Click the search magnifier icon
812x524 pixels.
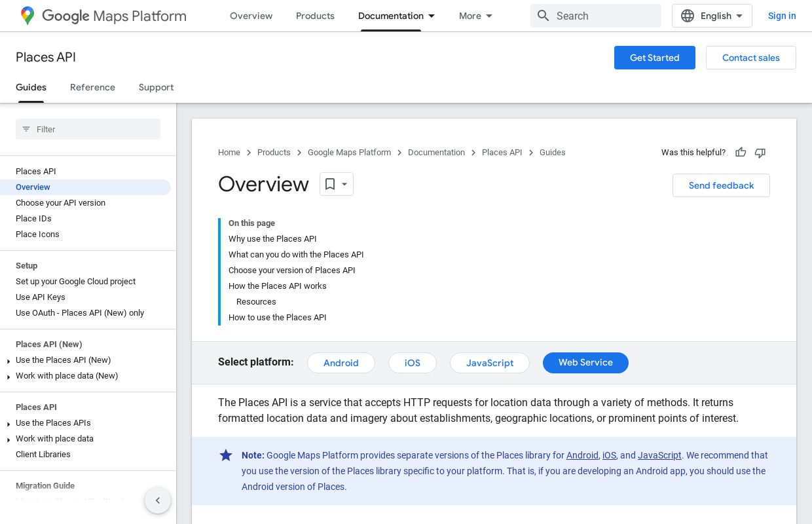(x=543, y=16)
